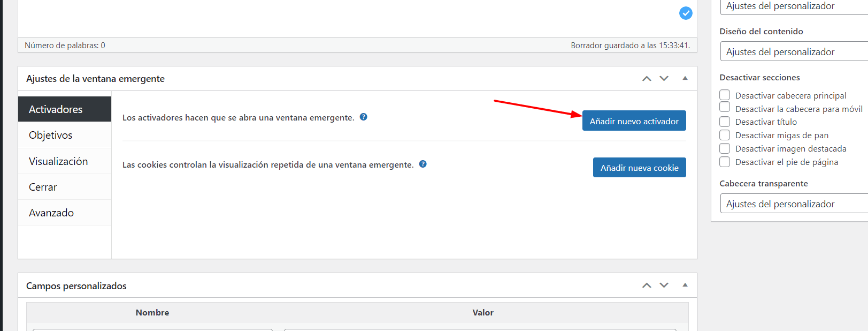The image size is (868, 331).
Task: Click the 'Campos personalizados' panel title
Action: [x=76, y=286]
